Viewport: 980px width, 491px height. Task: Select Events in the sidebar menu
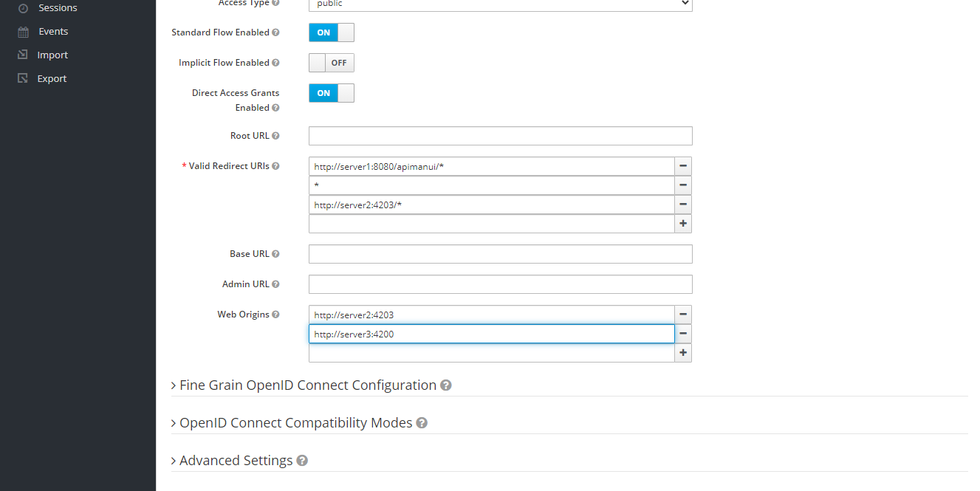pyautogui.click(x=52, y=31)
